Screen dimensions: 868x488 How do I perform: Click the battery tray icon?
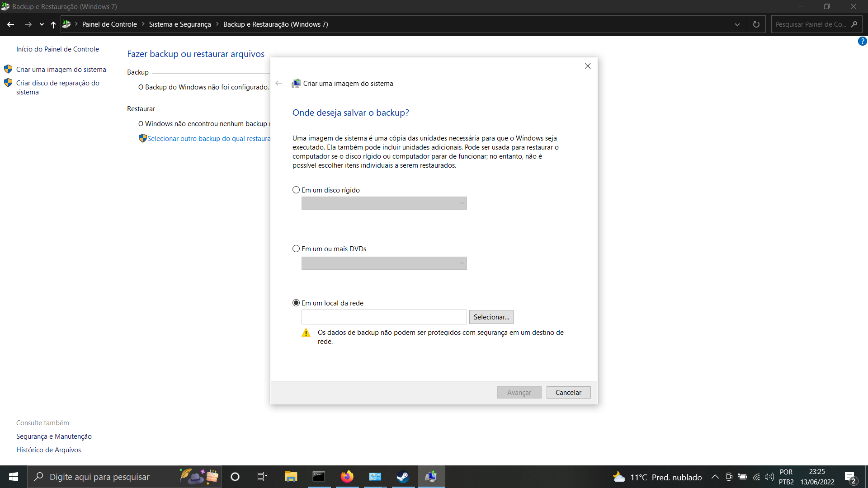(x=742, y=477)
